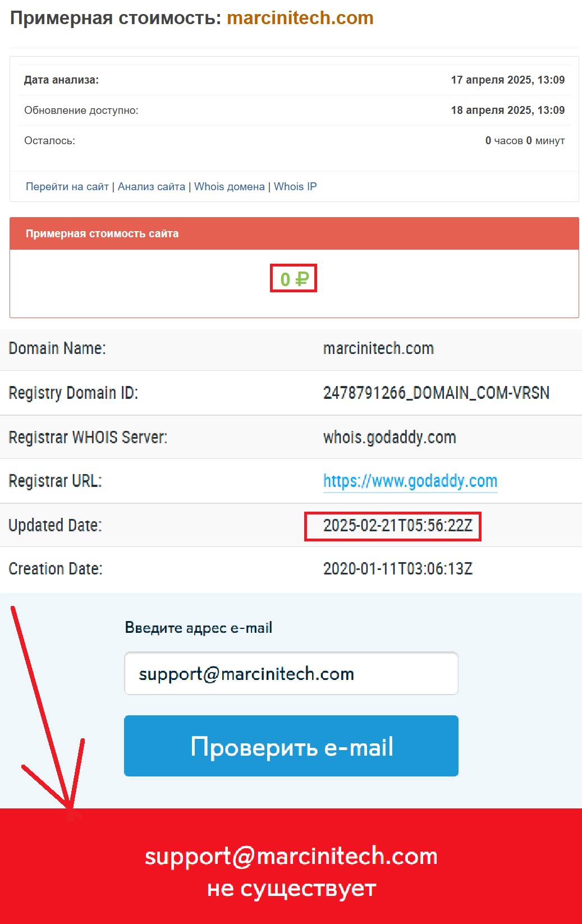The width and height of the screenshot is (582, 924).
Task: Open the Whois IP link
Action: pos(295,187)
